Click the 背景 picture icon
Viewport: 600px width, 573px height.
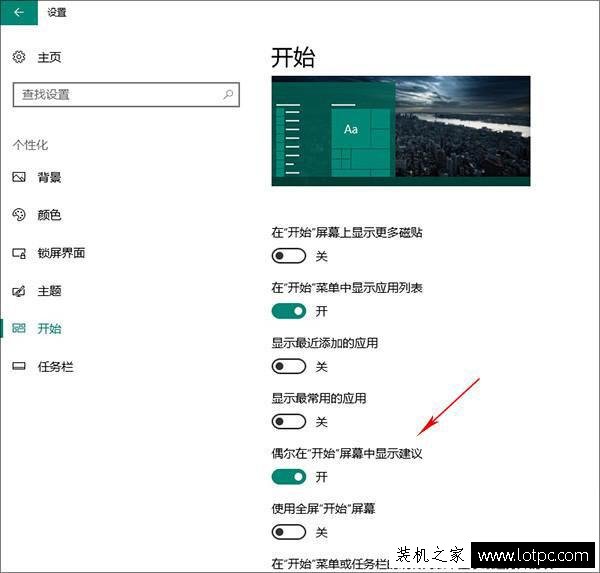(19, 177)
